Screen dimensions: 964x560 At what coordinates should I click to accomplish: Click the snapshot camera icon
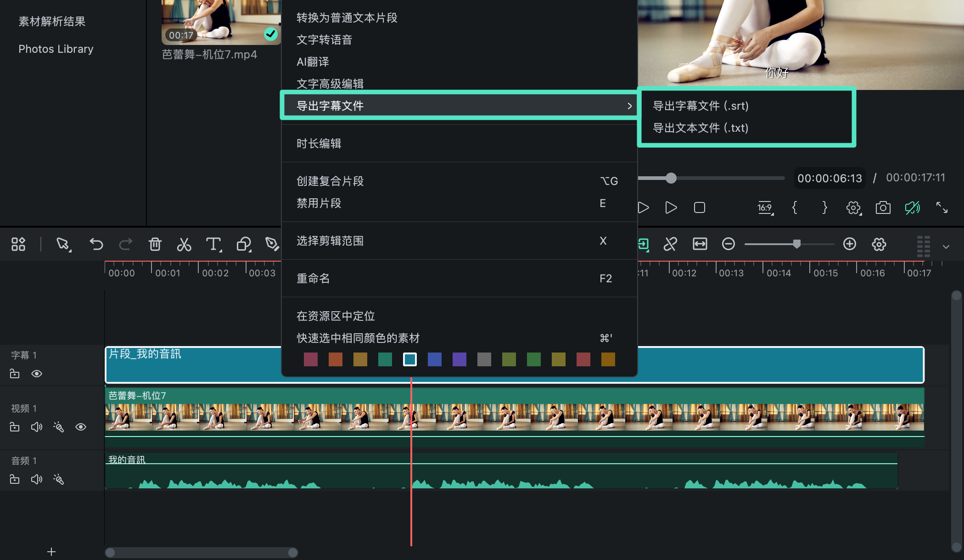pyautogui.click(x=883, y=207)
